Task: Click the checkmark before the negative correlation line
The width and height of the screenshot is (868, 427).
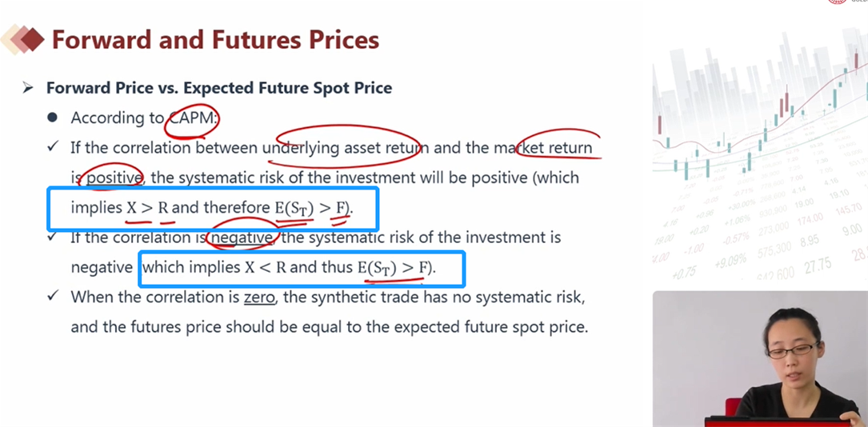Action: 53,236
